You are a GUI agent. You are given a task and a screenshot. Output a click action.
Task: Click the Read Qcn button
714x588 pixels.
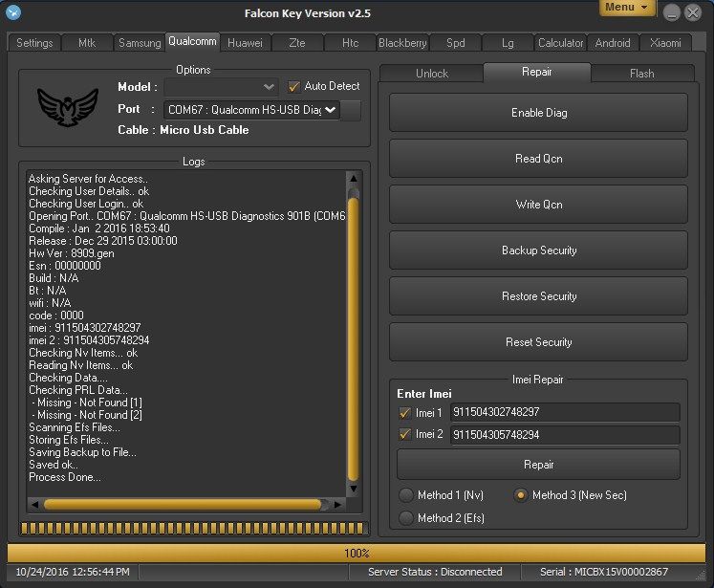pos(539,159)
